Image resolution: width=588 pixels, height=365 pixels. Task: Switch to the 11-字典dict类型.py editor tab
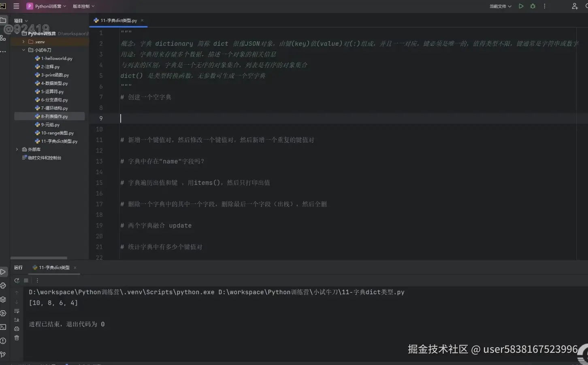click(118, 20)
